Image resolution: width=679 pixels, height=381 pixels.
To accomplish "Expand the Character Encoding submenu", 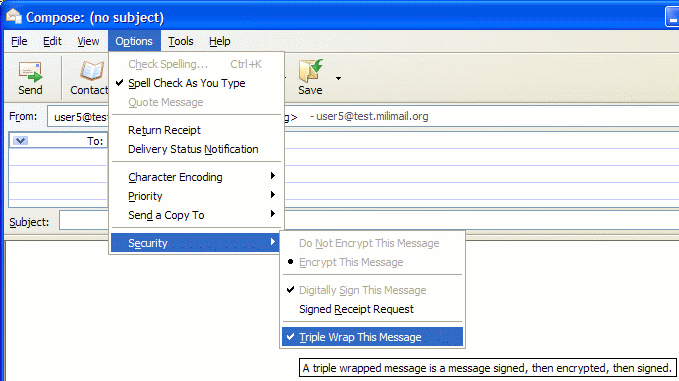I will tap(196, 177).
